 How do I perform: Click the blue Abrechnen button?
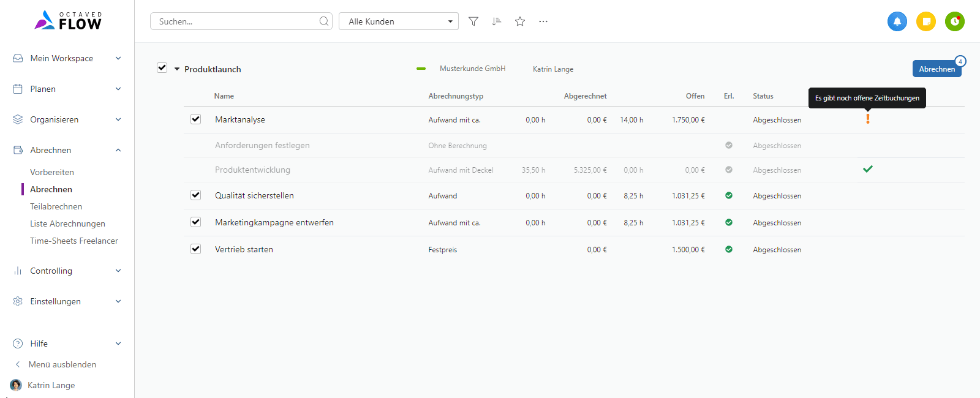tap(937, 69)
